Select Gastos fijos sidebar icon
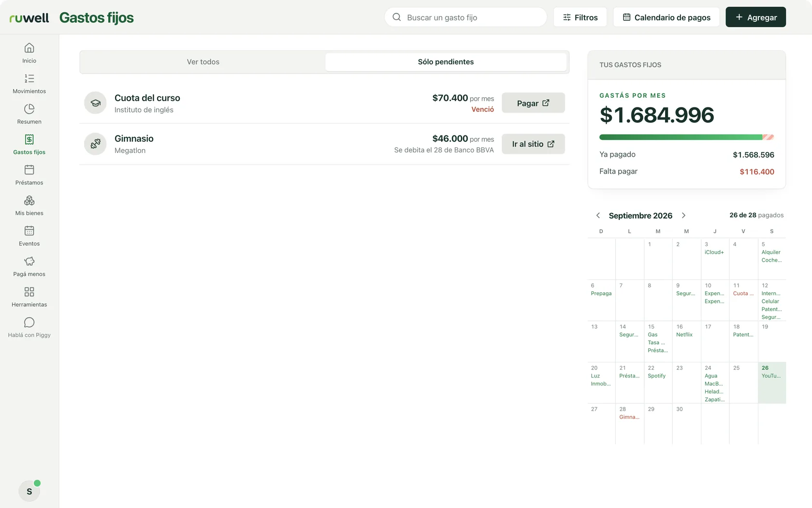 (29, 139)
